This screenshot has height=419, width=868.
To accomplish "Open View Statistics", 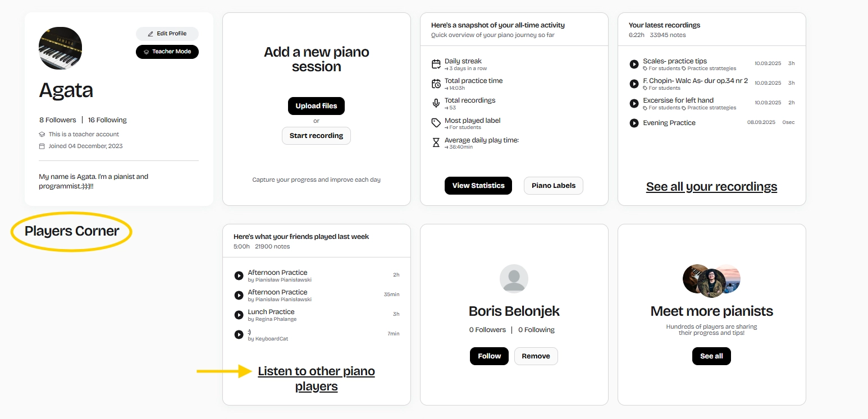I will coord(478,185).
